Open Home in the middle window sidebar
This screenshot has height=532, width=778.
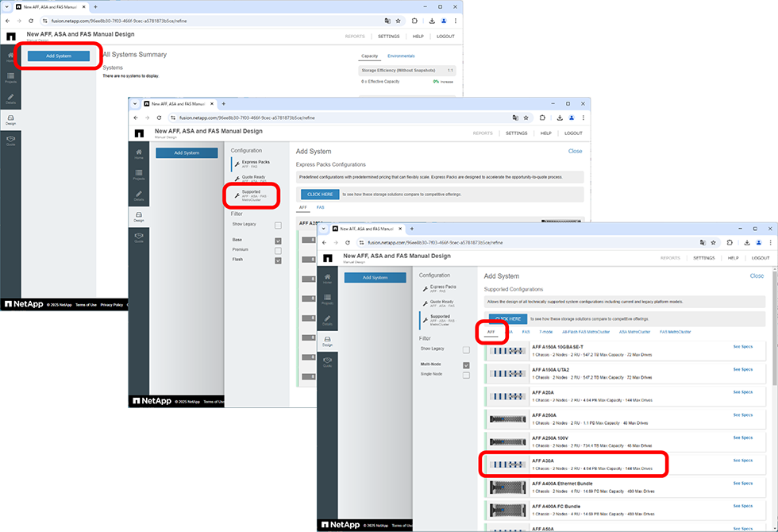tap(139, 154)
